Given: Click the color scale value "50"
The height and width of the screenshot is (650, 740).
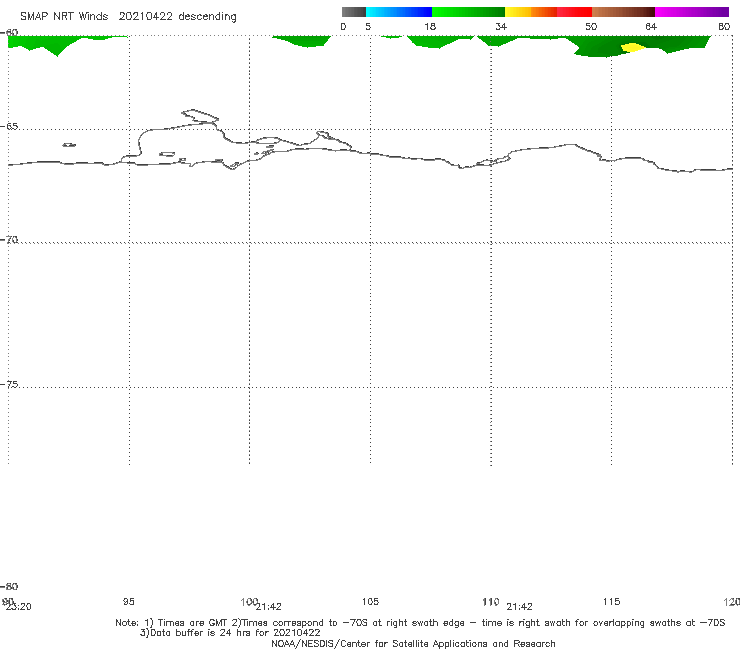Looking at the screenshot, I should [591, 27].
